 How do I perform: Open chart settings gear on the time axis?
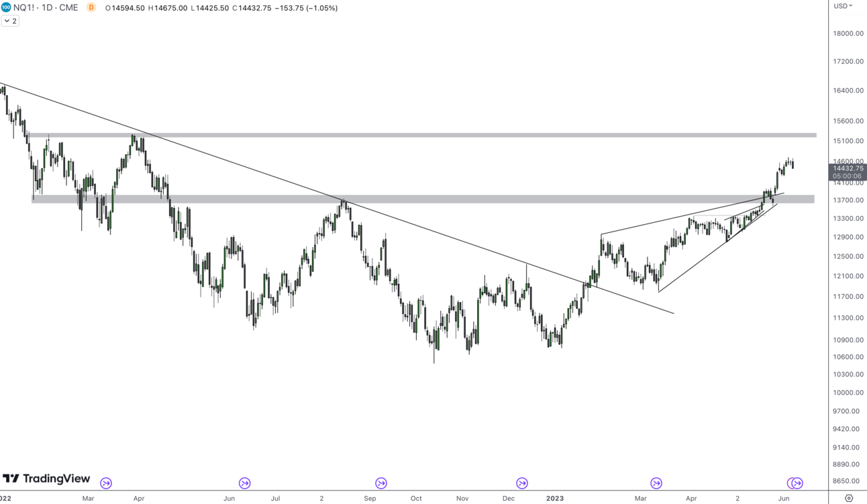click(849, 498)
